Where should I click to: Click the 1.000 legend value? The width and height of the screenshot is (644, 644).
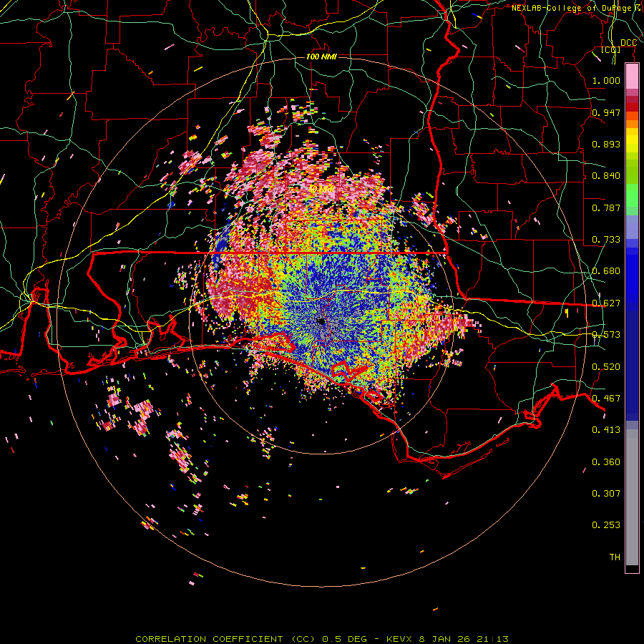click(x=606, y=80)
